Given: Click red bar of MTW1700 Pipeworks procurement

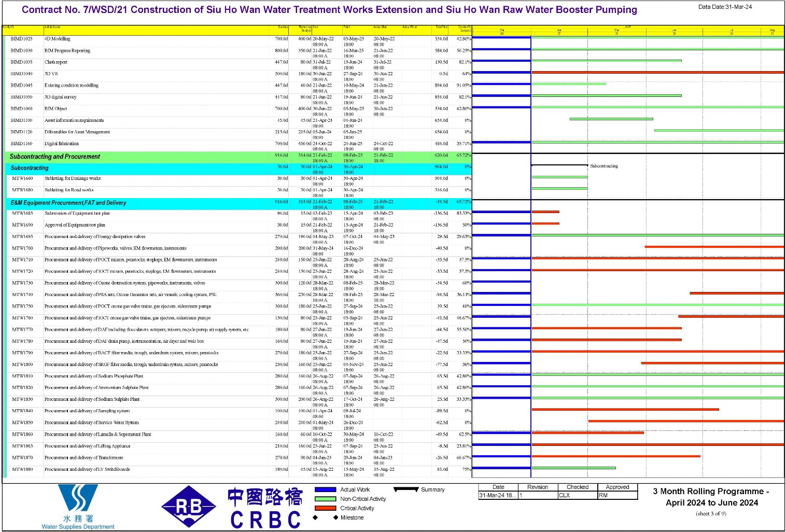Looking at the screenshot, I should click(714, 247).
